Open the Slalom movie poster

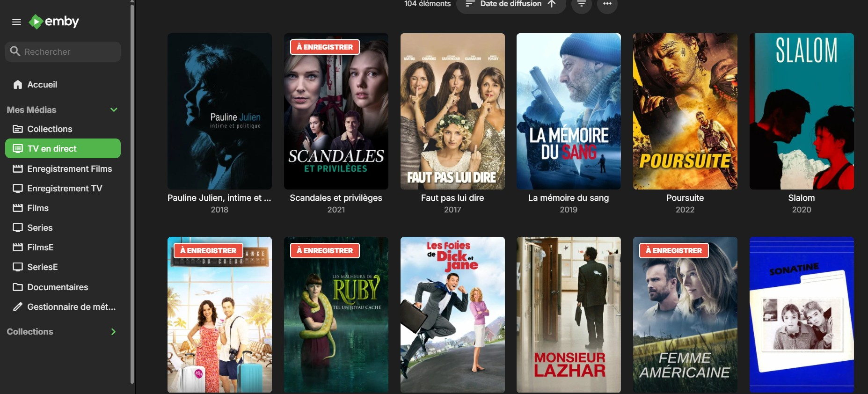coord(802,111)
